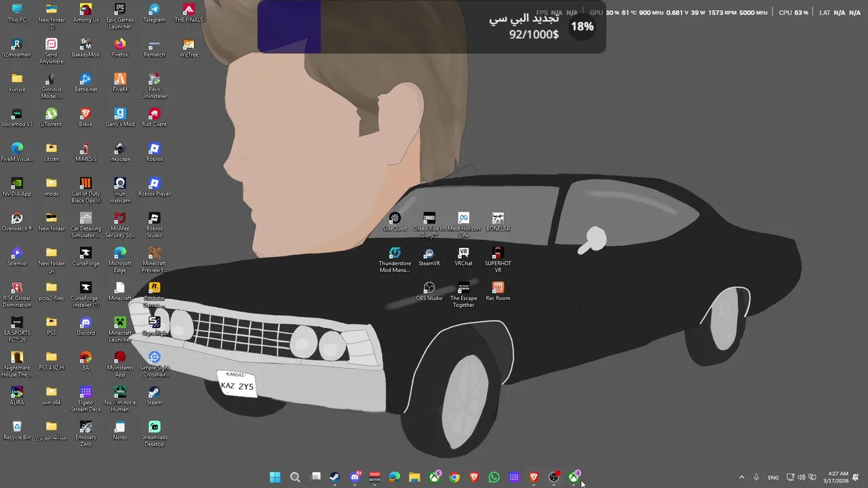Select the Rematch game shortcut
Screen dimensions: 868x488
tap(155, 47)
